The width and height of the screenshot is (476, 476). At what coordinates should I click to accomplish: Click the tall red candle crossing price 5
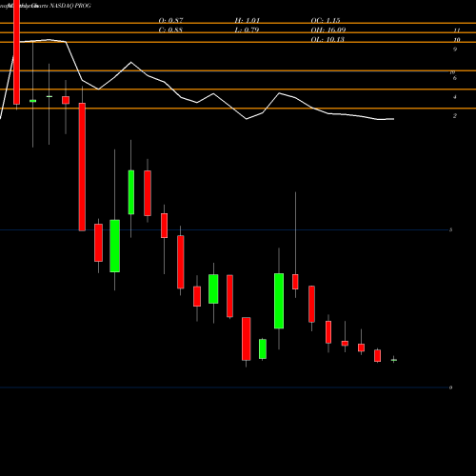(82, 167)
